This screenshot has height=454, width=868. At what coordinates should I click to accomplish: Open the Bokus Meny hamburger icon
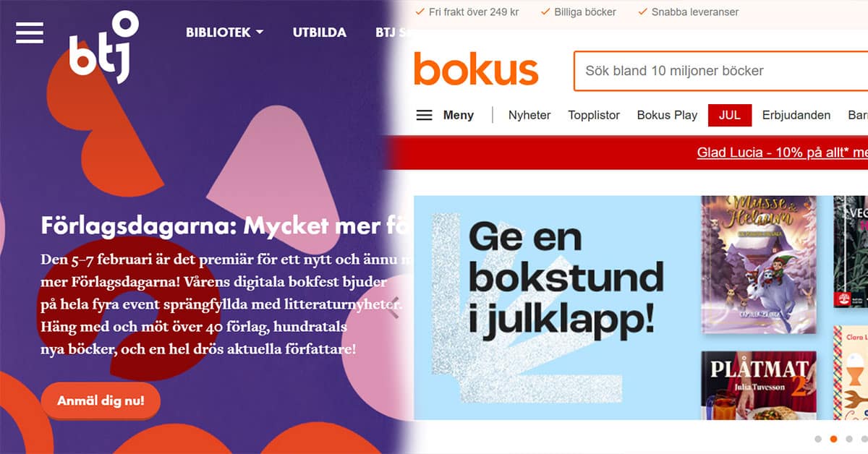point(425,115)
